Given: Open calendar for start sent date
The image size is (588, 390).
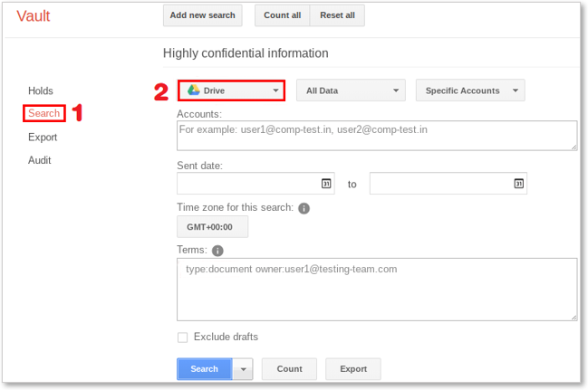Looking at the screenshot, I should point(326,184).
